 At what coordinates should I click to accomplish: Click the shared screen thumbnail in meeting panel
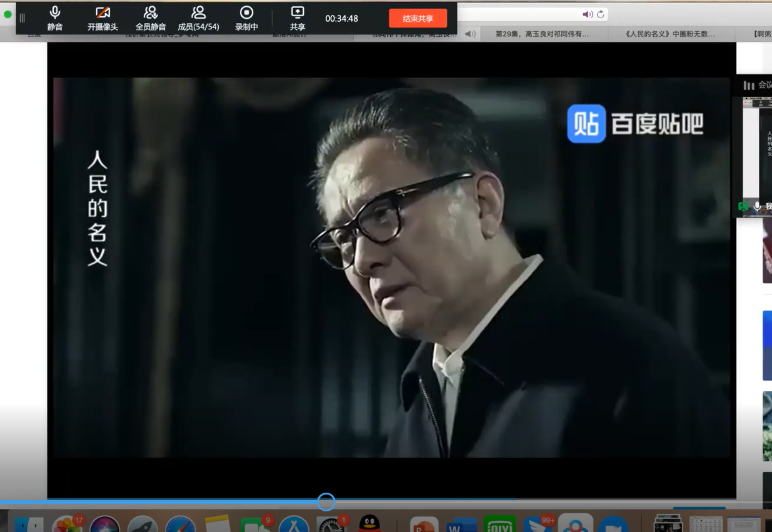point(758,150)
